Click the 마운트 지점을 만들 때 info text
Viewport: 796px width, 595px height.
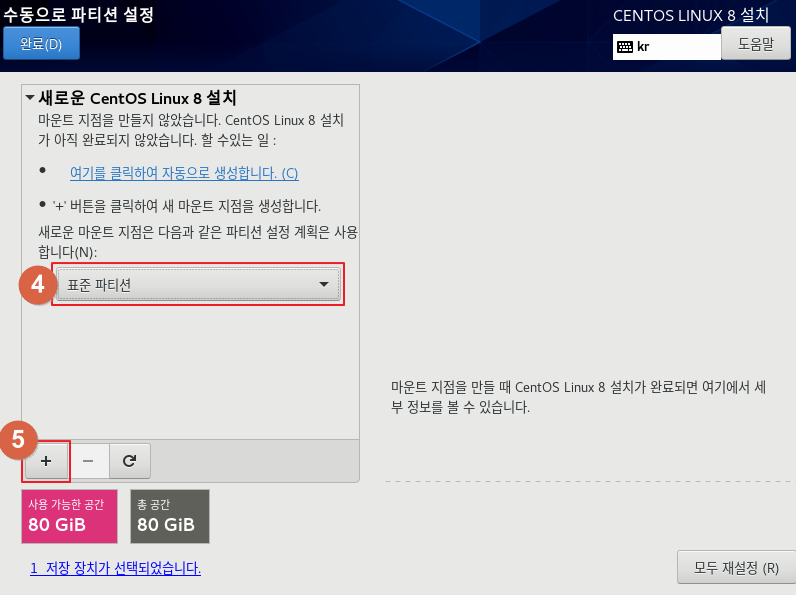[578, 397]
